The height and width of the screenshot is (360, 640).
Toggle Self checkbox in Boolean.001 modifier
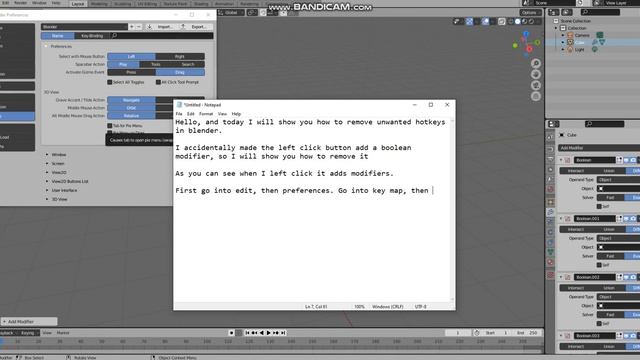pos(599,265)
